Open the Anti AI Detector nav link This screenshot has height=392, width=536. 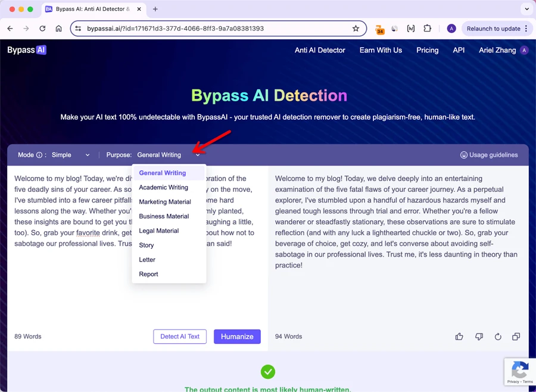(320, 50)
